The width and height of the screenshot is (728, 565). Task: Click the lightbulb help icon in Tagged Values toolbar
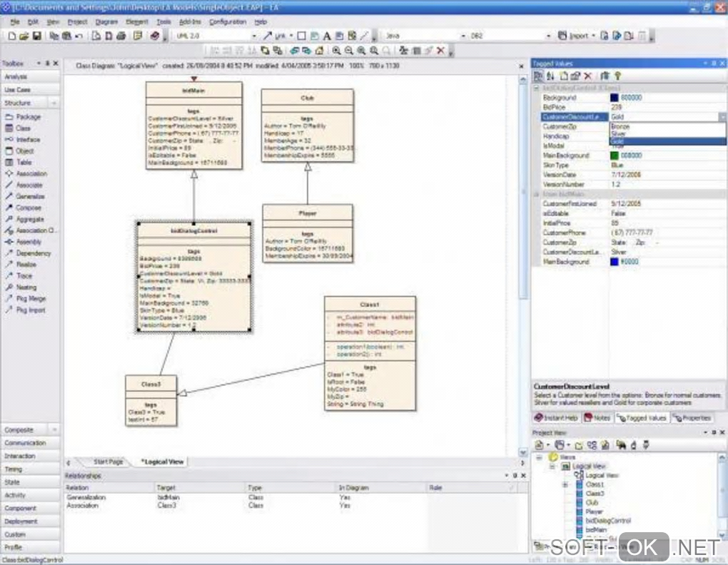point(617,76)
